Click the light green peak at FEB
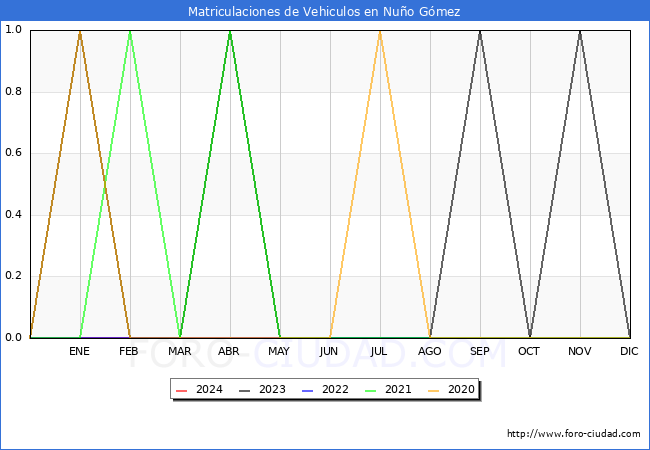 tap(130, 31)
